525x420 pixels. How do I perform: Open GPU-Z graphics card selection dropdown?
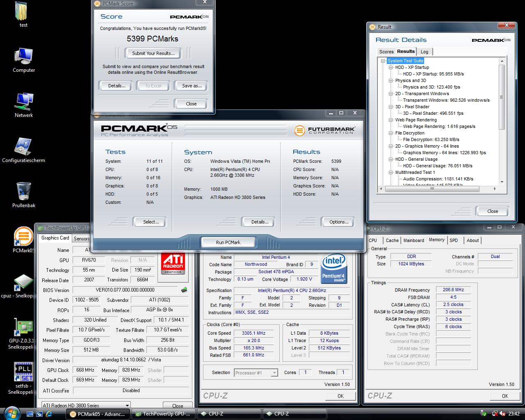coord(128,405)
